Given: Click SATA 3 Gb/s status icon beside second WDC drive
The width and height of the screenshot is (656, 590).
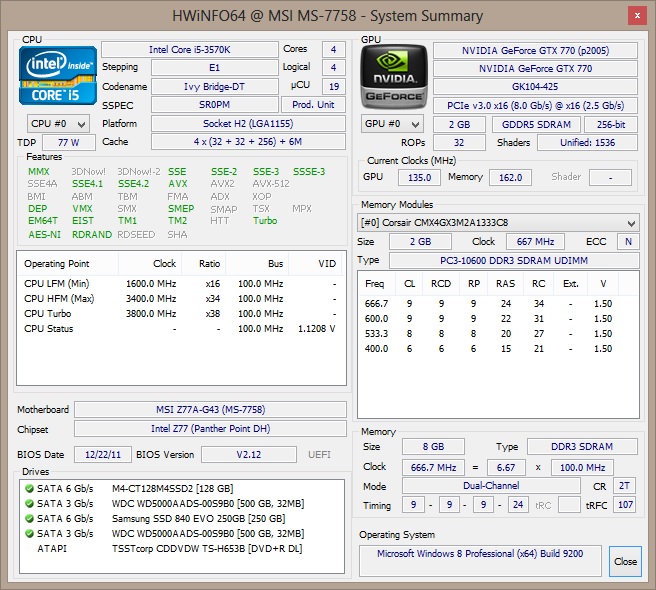Looking at the screenshot, I should (29, 534).
